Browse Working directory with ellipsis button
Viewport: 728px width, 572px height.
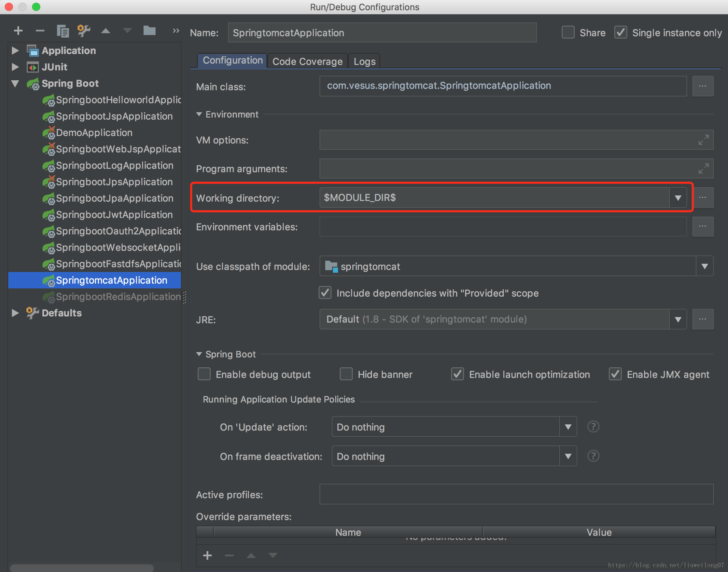click(x=703, y=198)
